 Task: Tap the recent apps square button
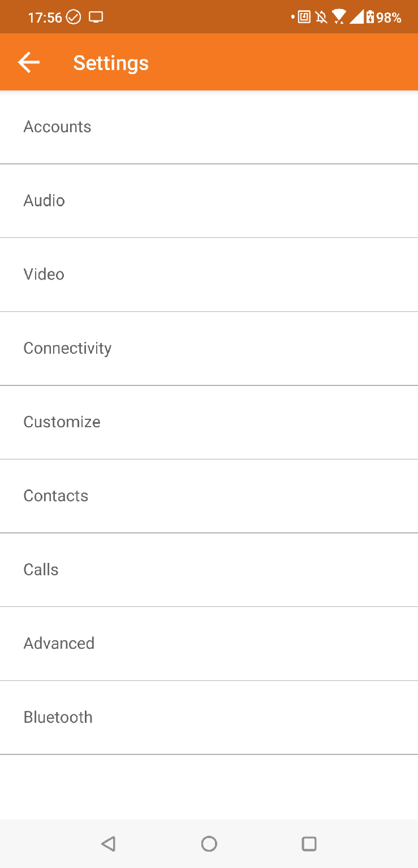[309, 844]
